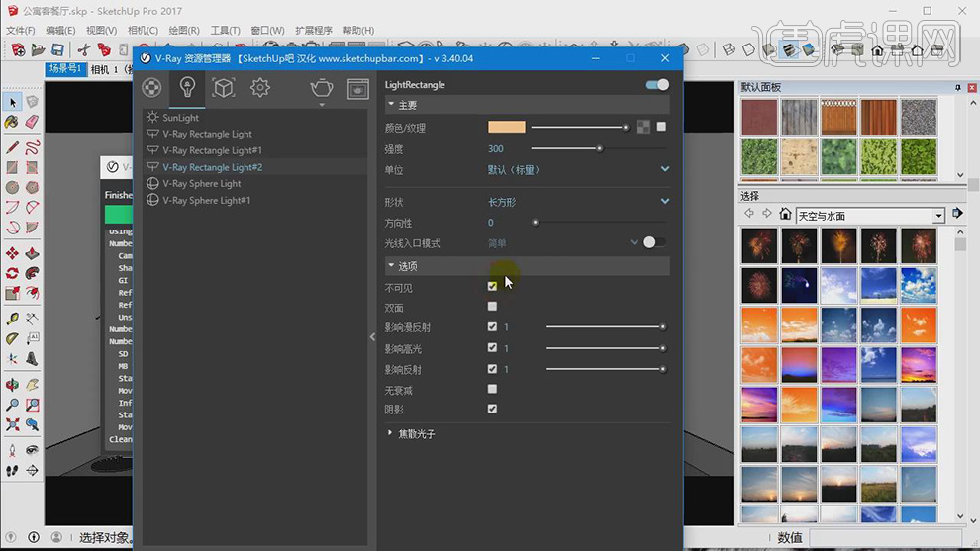Toggle the LightRectangle enable switch
The image size is (980, 551).
[657, 85]
